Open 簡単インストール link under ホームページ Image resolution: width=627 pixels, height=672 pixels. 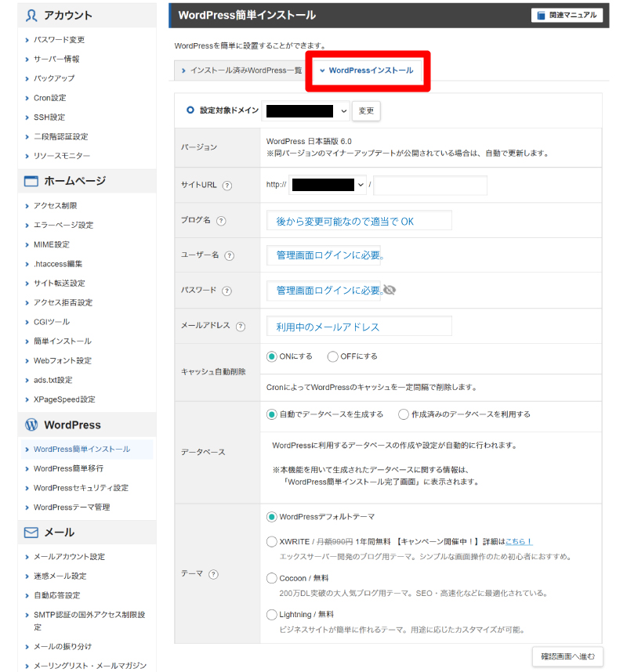[x=63, y=341]
